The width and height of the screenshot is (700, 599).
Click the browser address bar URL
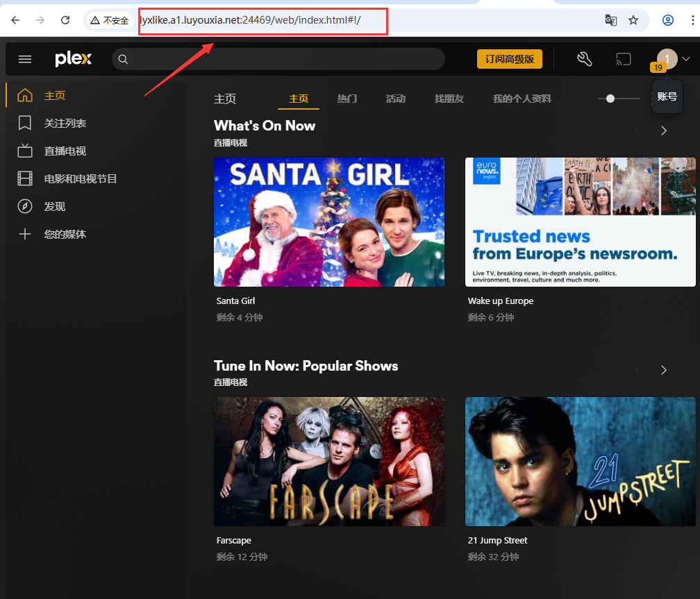pos(251,20)
